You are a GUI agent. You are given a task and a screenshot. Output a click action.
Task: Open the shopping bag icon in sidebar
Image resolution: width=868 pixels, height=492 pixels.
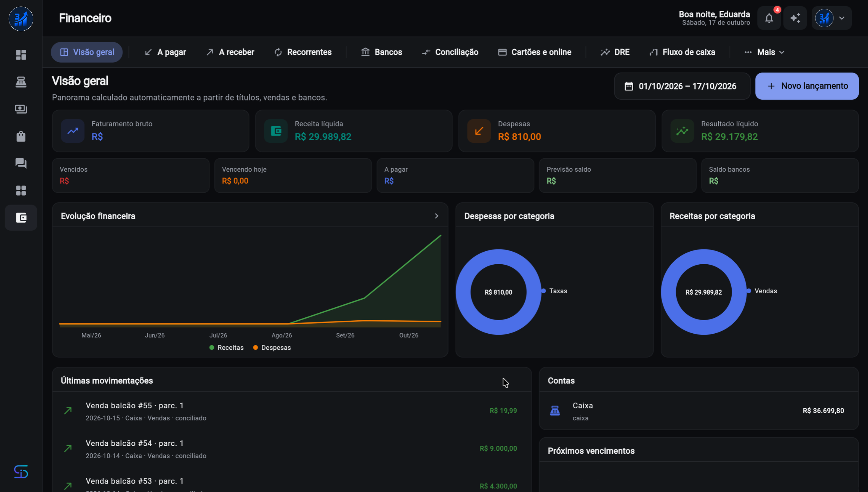coord(21,136)
